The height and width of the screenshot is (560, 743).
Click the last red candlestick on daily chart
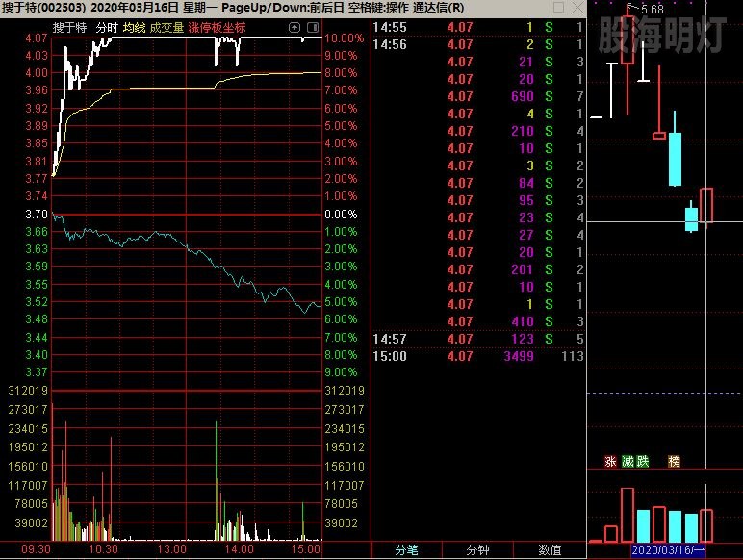pos(706,205)
